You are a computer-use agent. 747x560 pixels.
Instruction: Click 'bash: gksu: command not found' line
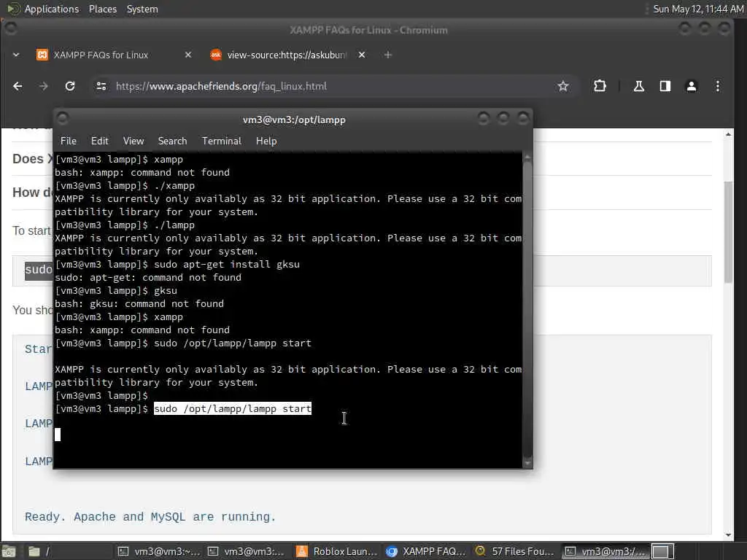(139, 304)
